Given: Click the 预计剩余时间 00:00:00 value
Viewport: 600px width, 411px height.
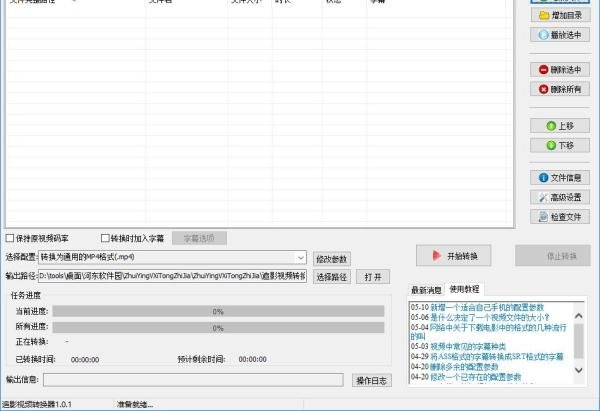Looking at the screenshot, I should pos(253,359).
